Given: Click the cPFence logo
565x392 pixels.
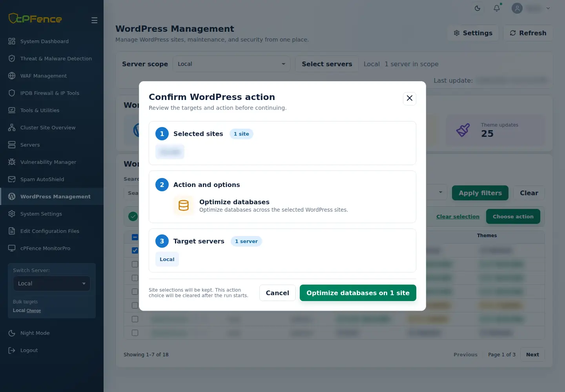Looking at the screenshot, I should point(35,18).
